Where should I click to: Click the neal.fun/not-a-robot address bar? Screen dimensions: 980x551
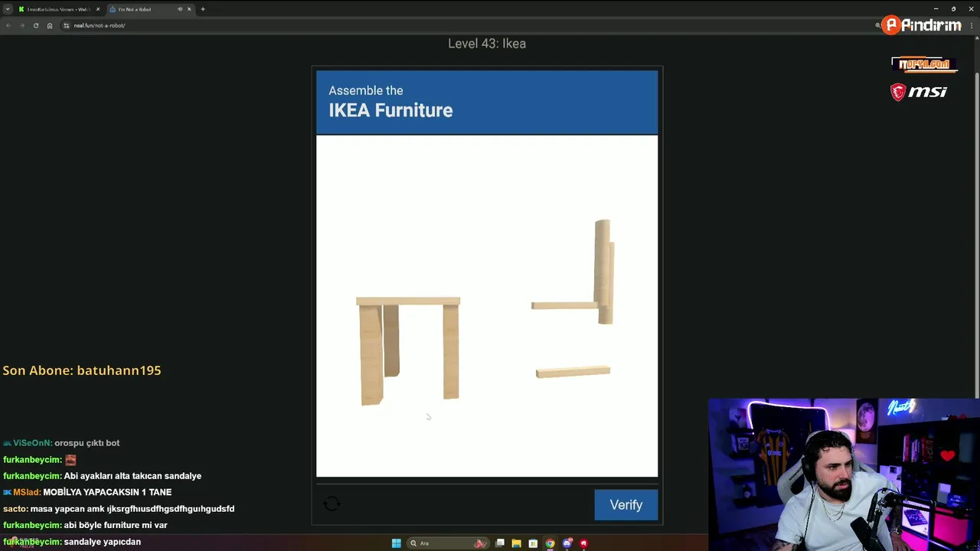pyautogui.click(x=471, y=25)
